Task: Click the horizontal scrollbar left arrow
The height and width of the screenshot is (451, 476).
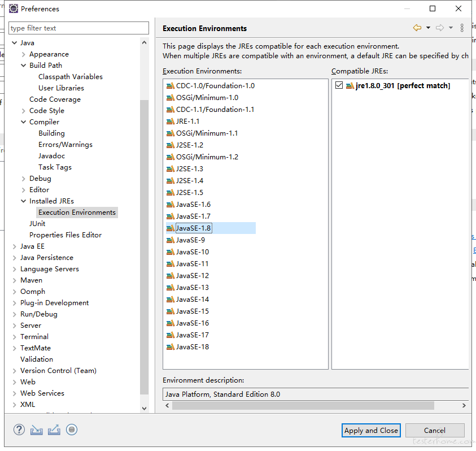Action: pyautogui.click(x=167, y=405)
